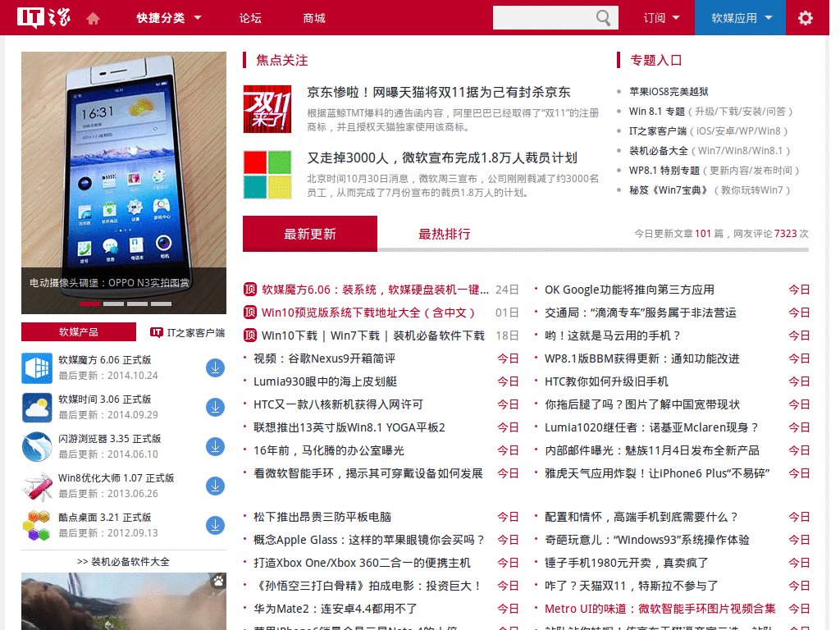Open article OK Google功能将推向第三方应用
The width and height of the screenshot is (840, 630).
629,290
